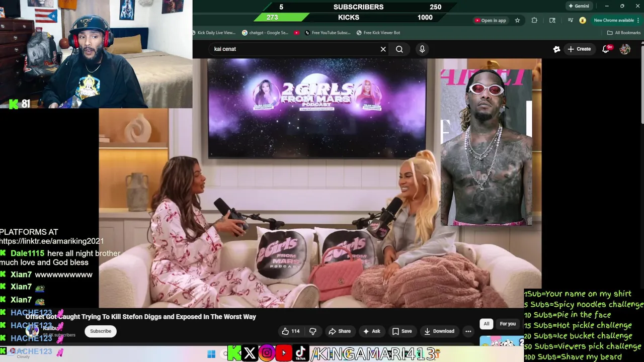644x362 pixels.
Task: Start voice search with microphone icon
Action: point(422,49)
